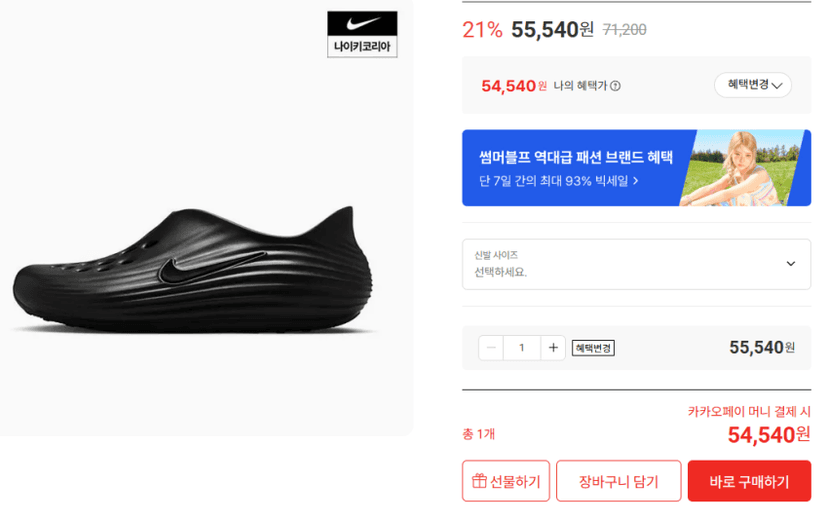The height and width of the screenshot is (515, 828).
Task: Click the 21% discount rate label
Action: [x=482, y=30]
